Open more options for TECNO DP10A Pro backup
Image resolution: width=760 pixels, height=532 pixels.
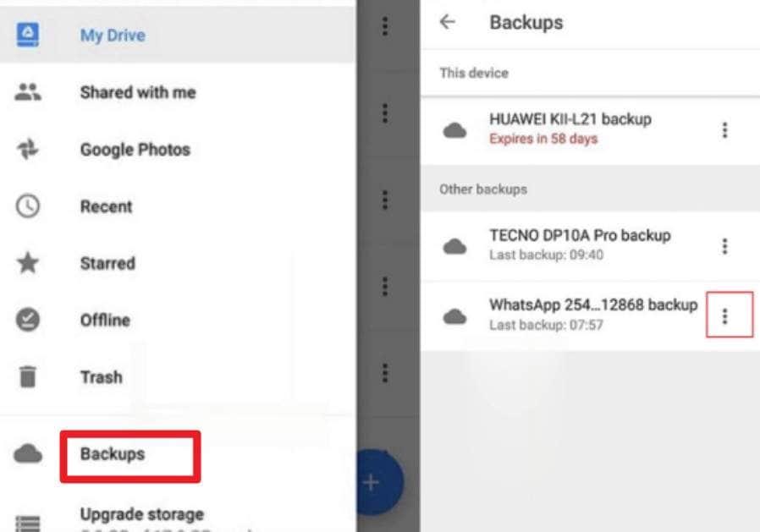(724, 246)
